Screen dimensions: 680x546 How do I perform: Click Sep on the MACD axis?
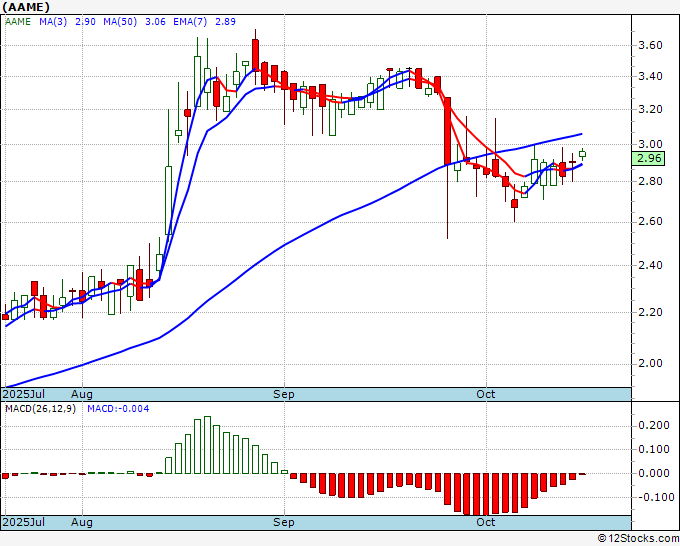(284, 522)
